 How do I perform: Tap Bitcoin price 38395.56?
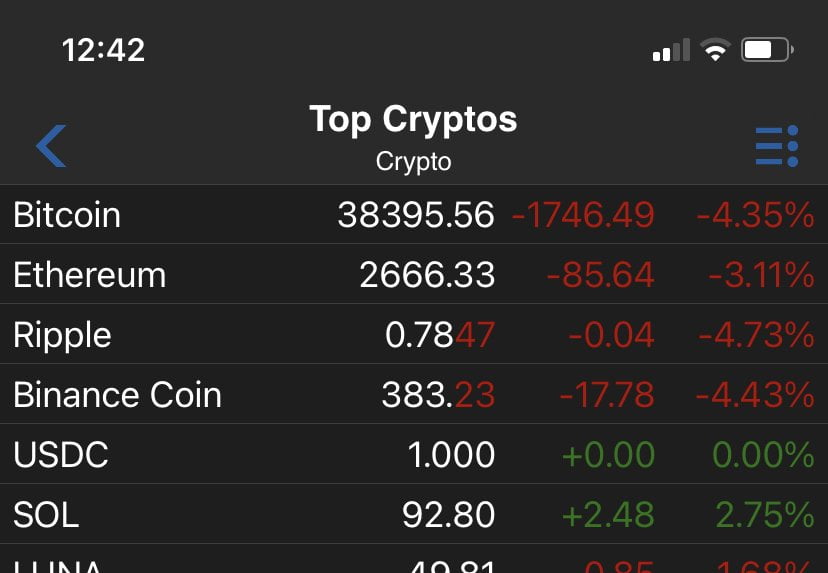click(416, 215)
